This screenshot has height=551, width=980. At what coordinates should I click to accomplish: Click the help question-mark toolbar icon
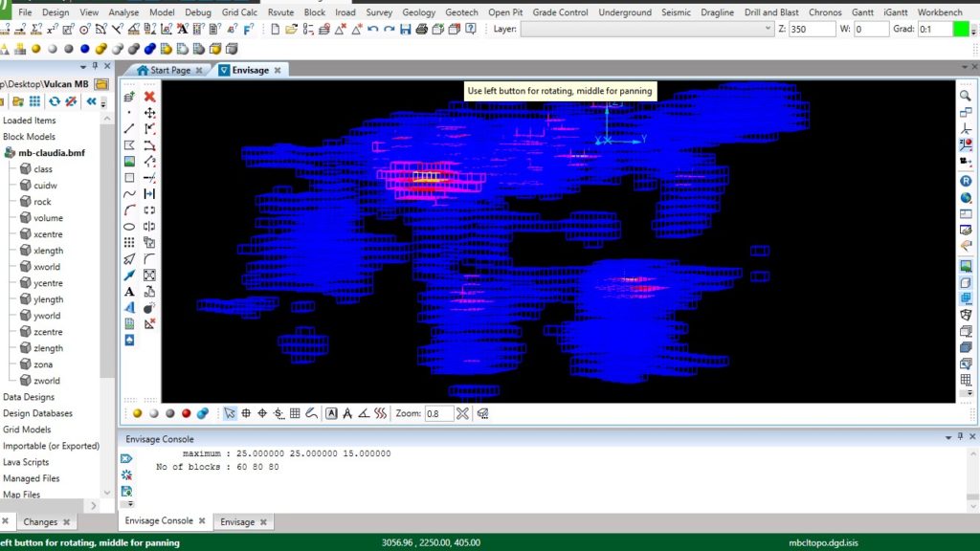(471, 30)
